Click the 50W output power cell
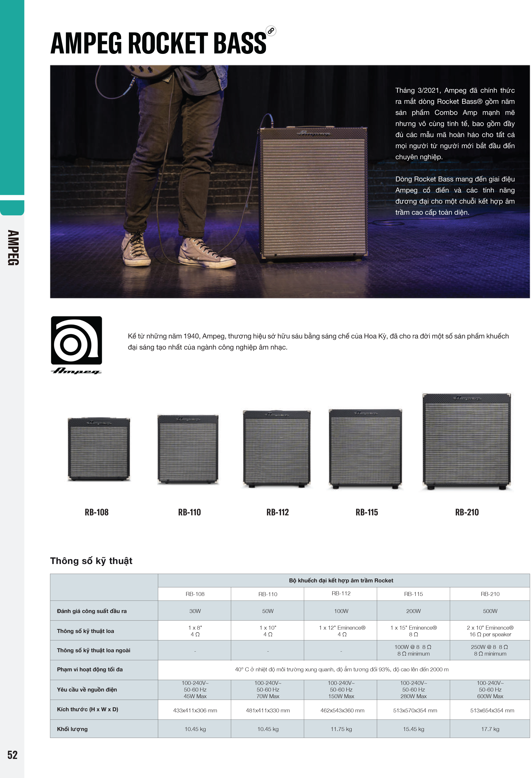 click(268, 611)
